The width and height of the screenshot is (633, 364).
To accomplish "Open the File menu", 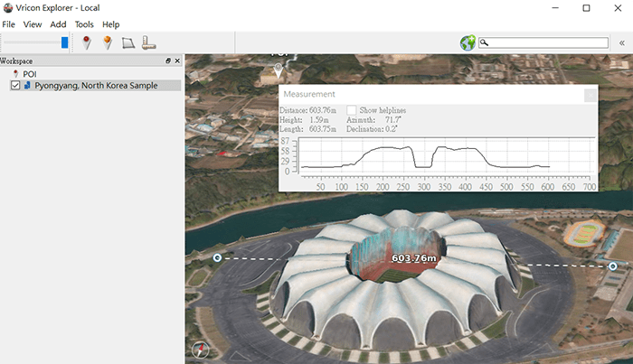I will 9,24.
